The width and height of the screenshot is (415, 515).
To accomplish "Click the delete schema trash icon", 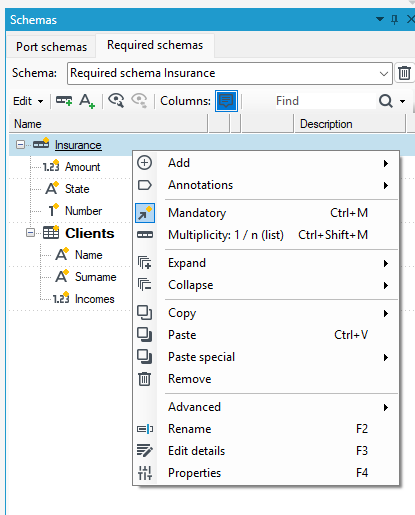I will pos(404,73).
